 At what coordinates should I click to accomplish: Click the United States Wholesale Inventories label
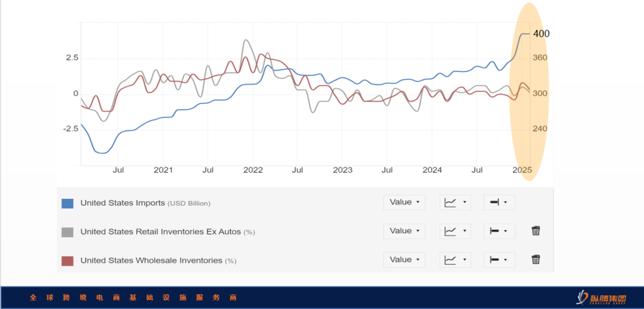coord(151,261)
